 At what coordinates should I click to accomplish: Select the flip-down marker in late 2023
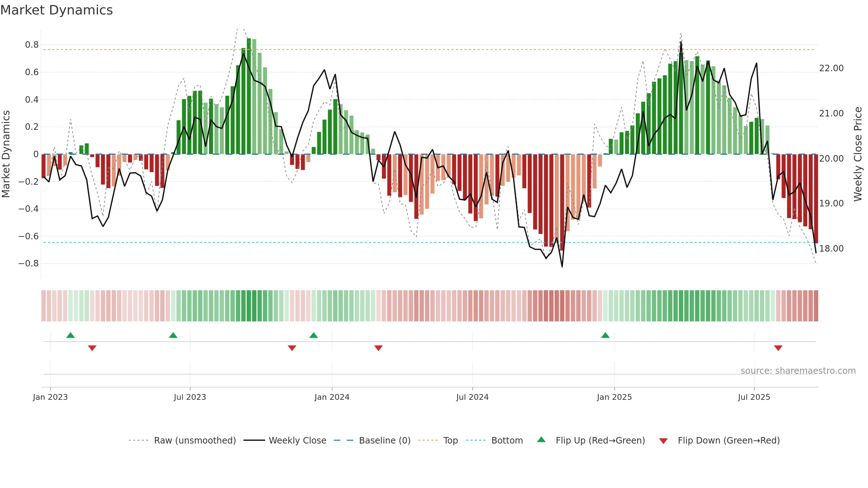click(292, 348)
